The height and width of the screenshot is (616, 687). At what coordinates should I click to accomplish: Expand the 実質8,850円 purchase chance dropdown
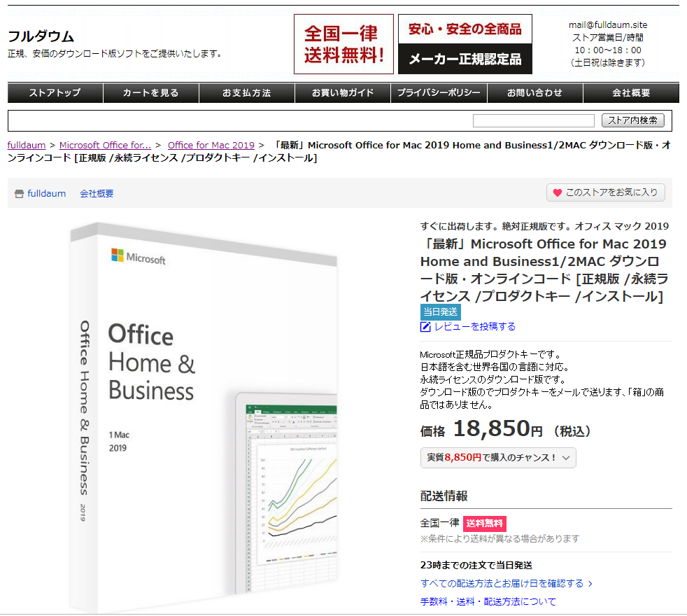tap(566, 458)
